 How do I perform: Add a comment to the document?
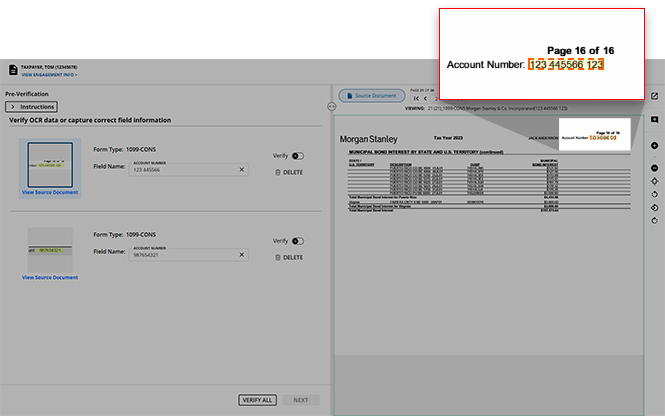(654, 120)
